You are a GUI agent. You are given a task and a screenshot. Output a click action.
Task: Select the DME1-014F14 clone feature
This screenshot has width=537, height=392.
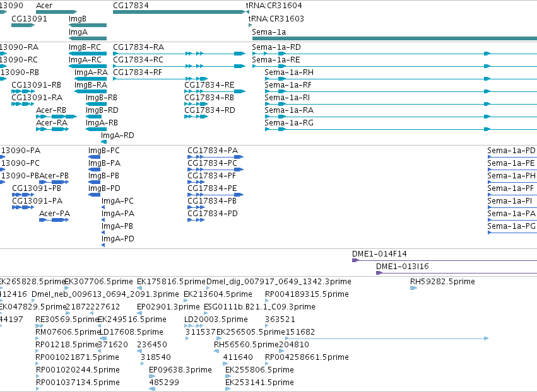[444, 260]
